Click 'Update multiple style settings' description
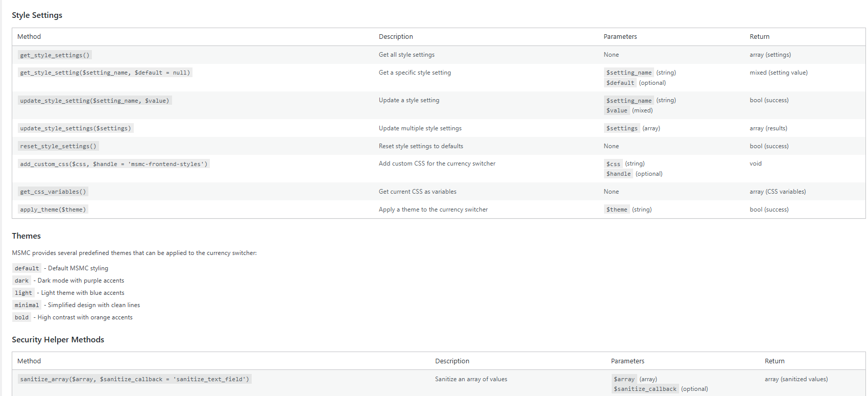Screen dimensions: 868x396 pyautogui.click(x=420, y=128)
